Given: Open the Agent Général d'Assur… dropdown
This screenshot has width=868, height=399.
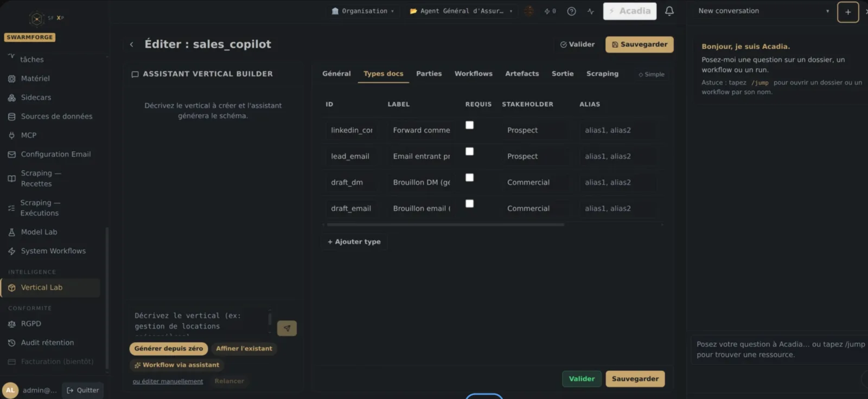Looking at the screenshot, I should click(461, 11).
